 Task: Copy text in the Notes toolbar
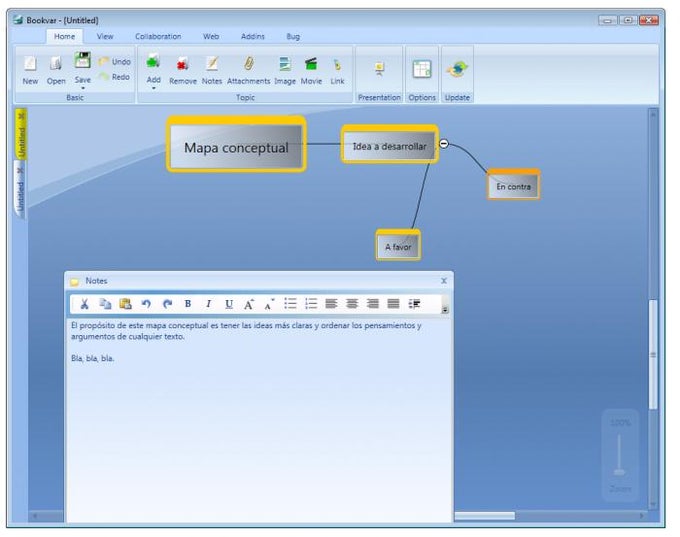(x=105, y=304)
